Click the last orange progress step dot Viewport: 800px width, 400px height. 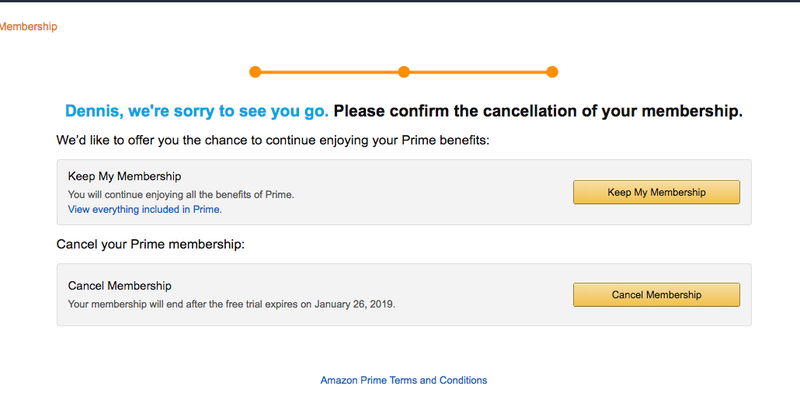[x=552, y=72]
